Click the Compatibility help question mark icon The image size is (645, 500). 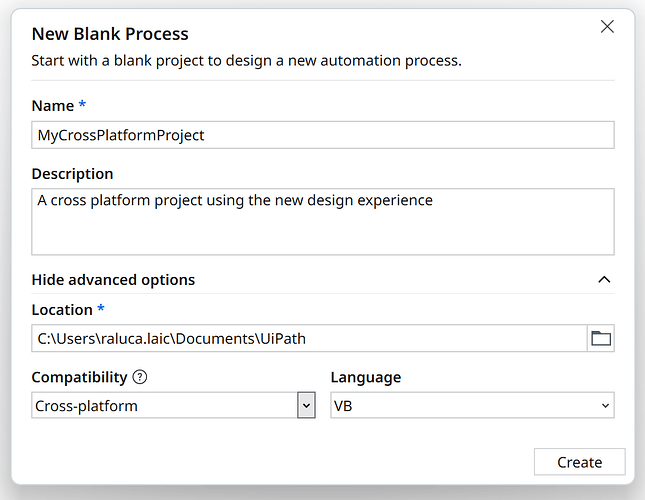(x=140, y=378)
